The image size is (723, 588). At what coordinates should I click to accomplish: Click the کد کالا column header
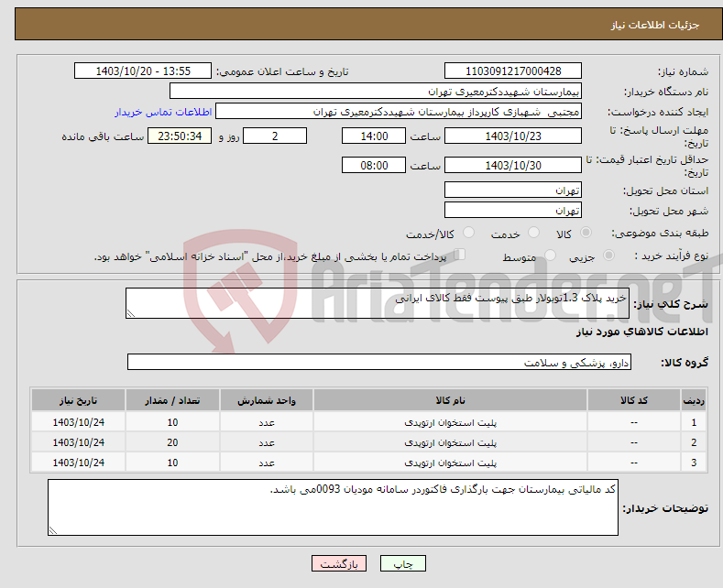pyautogui.click(x=634, y=400)
